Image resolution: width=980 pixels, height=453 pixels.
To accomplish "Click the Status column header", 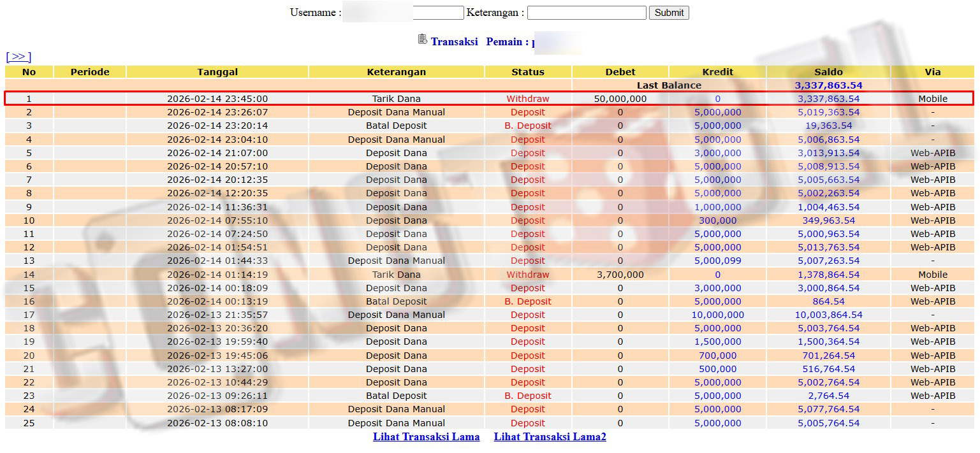I will pos(527,72).
